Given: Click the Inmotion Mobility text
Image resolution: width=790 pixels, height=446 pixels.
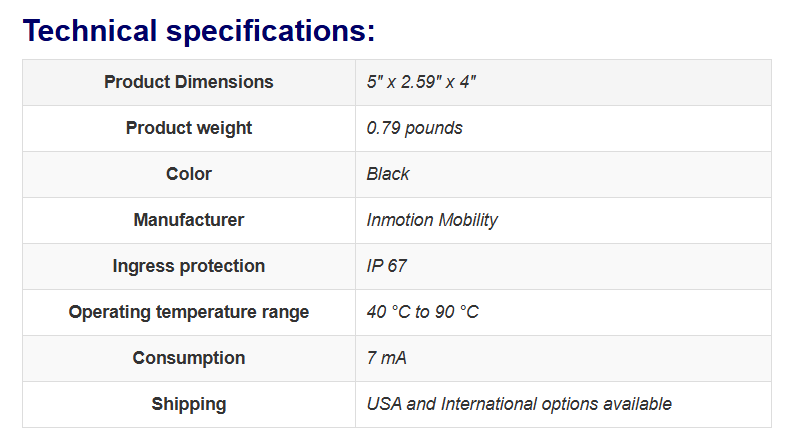Looking at the screenshot, I should (x=432, y=220).
